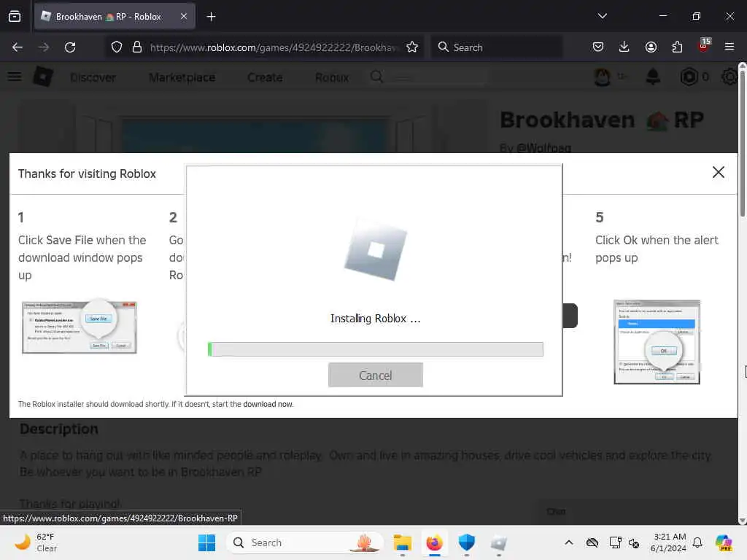This screenshot has width=747, height=560.
Task: Open a new browser tab
Action: click(x=211, y=17)
